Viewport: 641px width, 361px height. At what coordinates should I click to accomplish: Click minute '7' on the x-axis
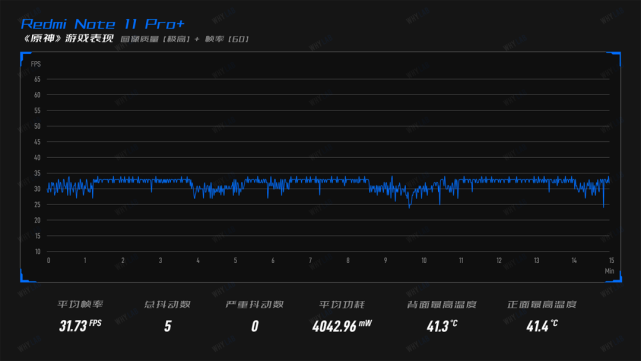[x=310, y=260]
